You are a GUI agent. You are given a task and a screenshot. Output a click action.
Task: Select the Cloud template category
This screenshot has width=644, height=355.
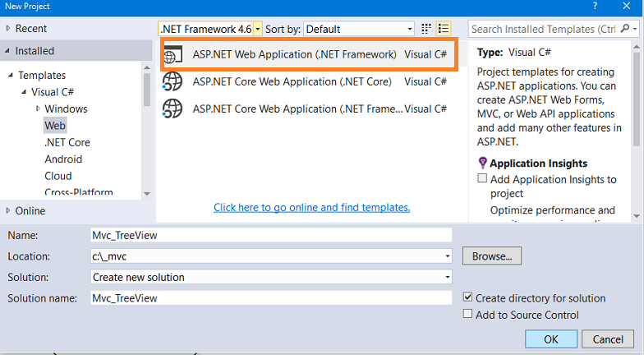pyautogui.click(x=57, y=176)
